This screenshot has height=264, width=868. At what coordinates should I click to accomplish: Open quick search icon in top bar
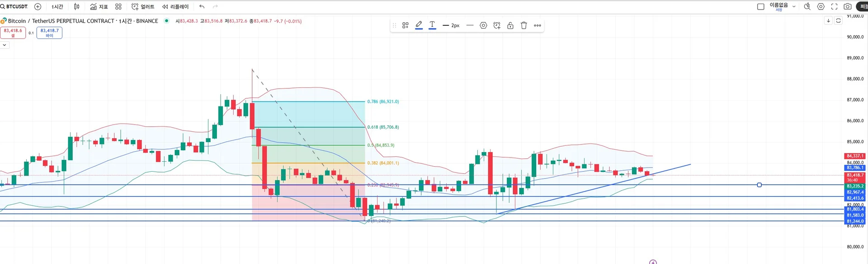pos(807,7)
